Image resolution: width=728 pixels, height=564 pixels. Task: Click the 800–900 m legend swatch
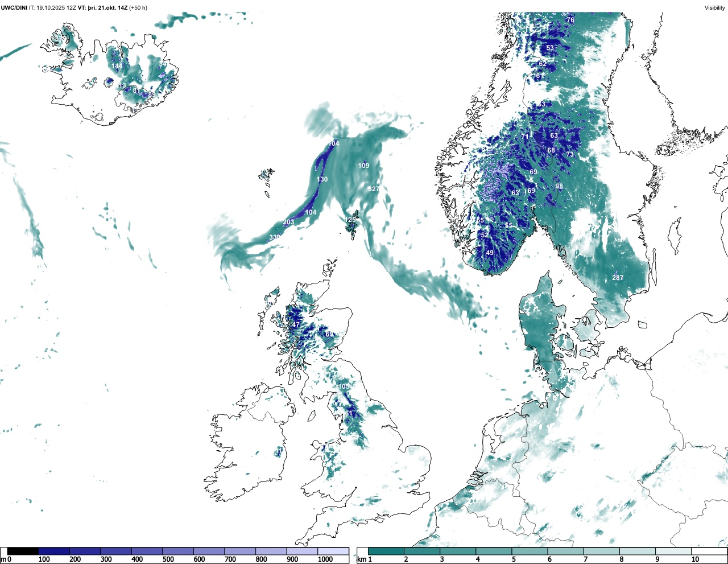point(271,551)
